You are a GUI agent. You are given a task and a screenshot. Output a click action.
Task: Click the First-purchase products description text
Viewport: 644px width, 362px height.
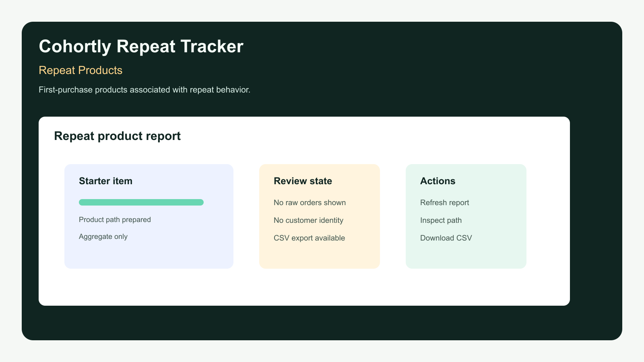coord(144,90)
